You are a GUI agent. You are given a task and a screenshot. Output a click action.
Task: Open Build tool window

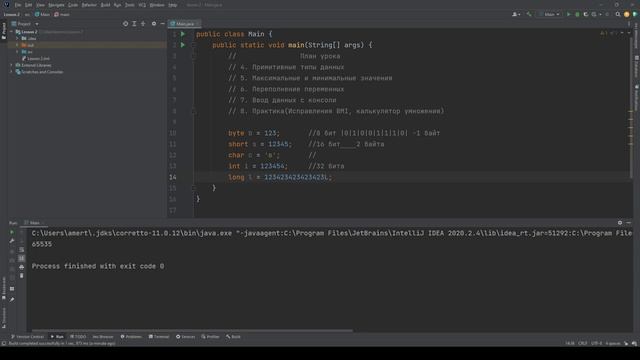pyautogui.click(x=233, y=337)
